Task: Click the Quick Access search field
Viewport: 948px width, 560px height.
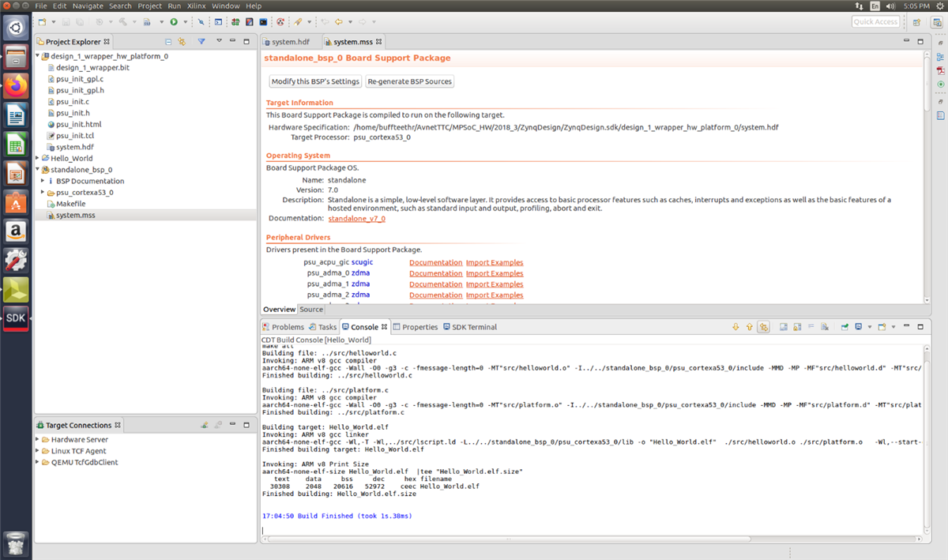Action: click(875, 22)
